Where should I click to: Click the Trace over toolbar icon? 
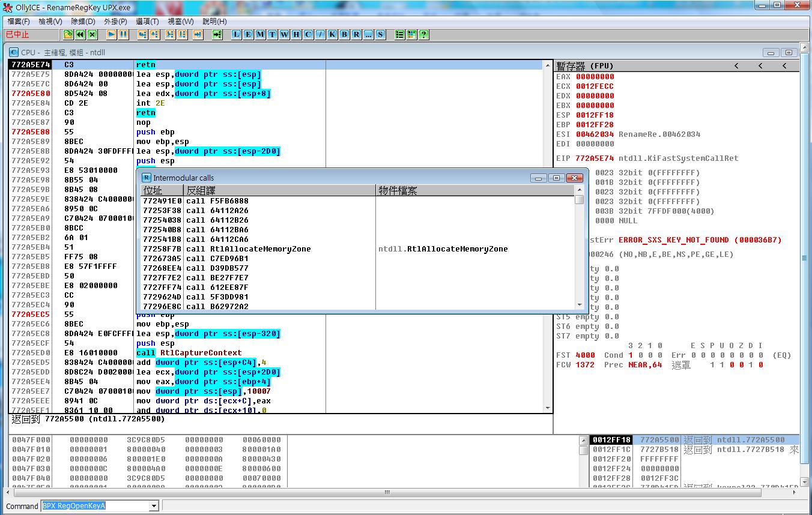(182, 35)
